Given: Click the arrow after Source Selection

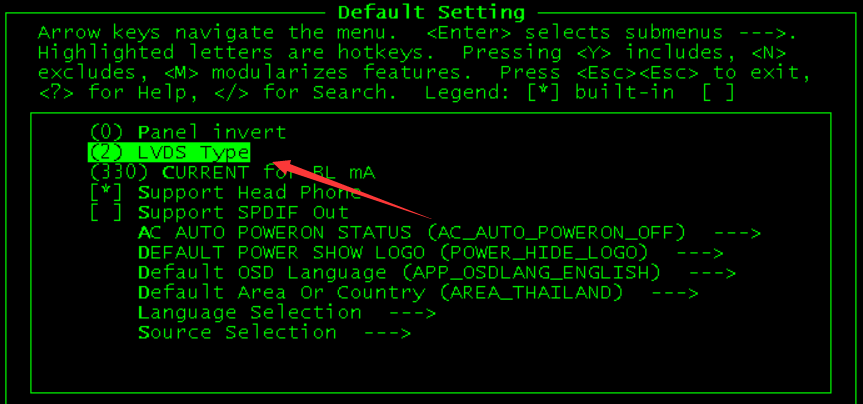Looking at the screenshot, I should [x=387, y=333].
